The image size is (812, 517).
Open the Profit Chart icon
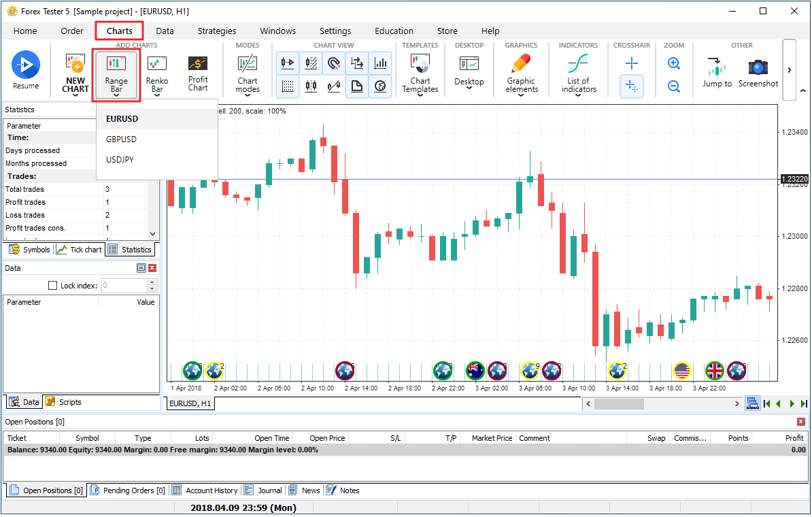198,73
